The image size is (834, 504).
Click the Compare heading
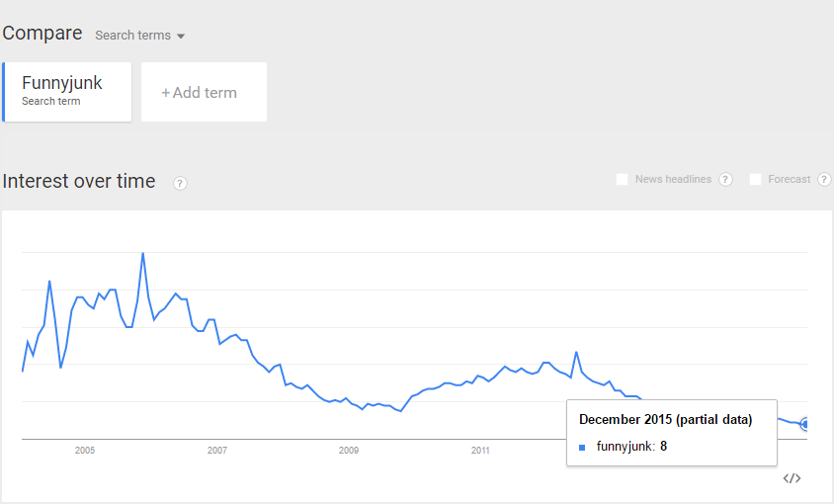pyautogui.click(x=42, y=34)
